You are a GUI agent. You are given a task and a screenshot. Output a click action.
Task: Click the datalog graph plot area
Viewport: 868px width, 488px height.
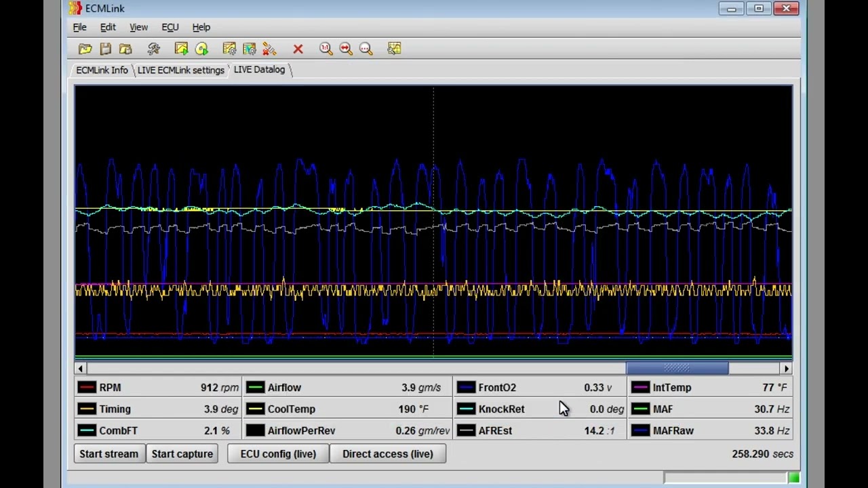[433, 222]
